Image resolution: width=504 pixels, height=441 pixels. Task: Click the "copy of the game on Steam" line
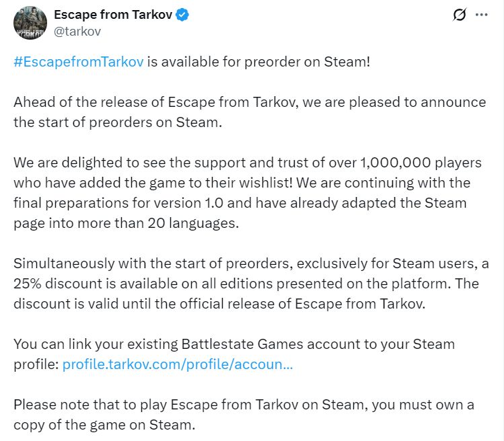[x=104, y=425]
